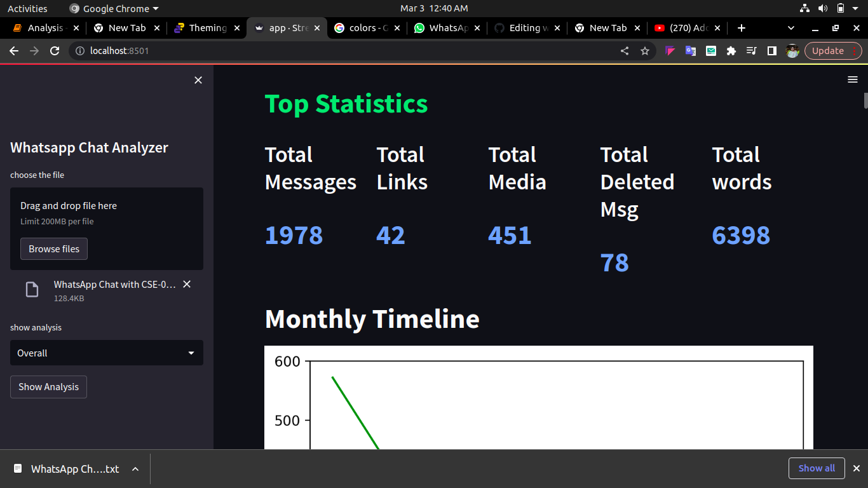Click the Browse files button
Image resolution: width=868 pixels, height=488 pixels.
coord(53,248)
